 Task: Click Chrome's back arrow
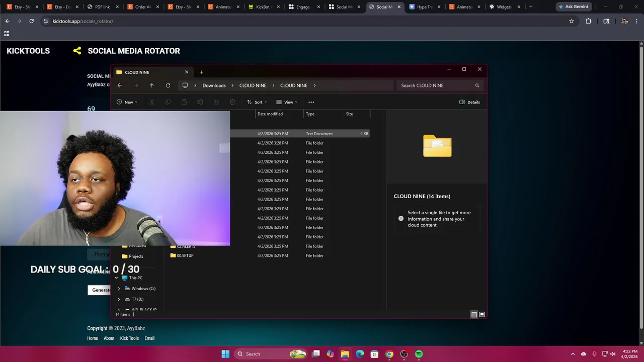point(7,21)
